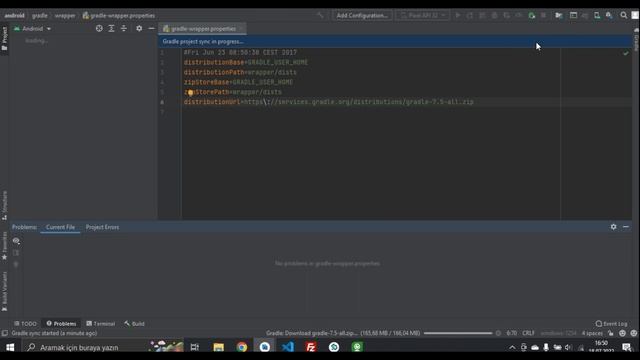Open Problems panel gear settings

pyautogui.click(x=613, y=227)
